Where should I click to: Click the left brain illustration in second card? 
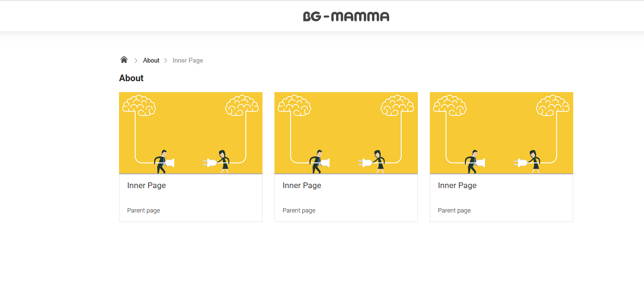(294, 105)
